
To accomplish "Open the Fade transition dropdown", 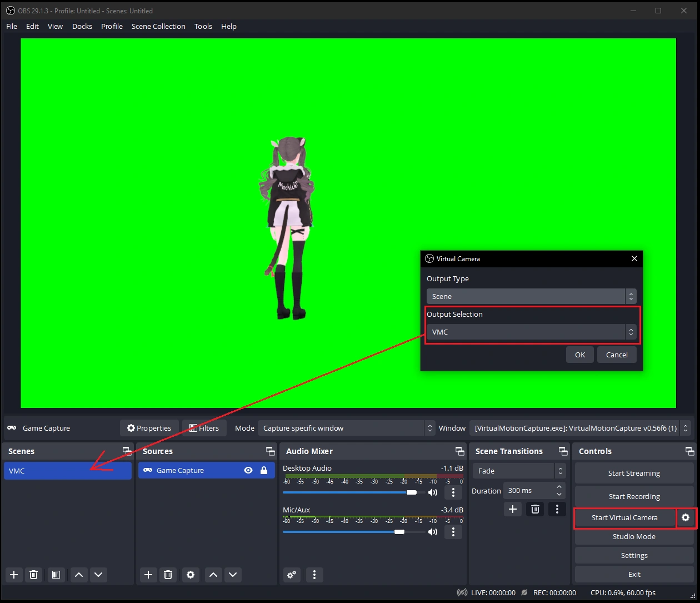I will click(x=519, y=471).
